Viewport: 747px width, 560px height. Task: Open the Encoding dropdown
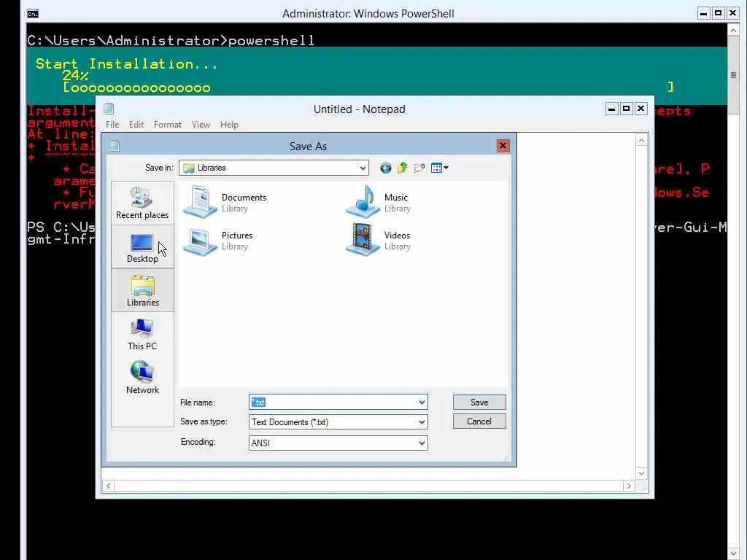click(x=422, y=443)
